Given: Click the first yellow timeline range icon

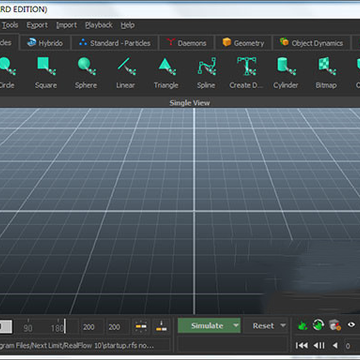Looking at the screenshot, I should (x=141, y=326).
